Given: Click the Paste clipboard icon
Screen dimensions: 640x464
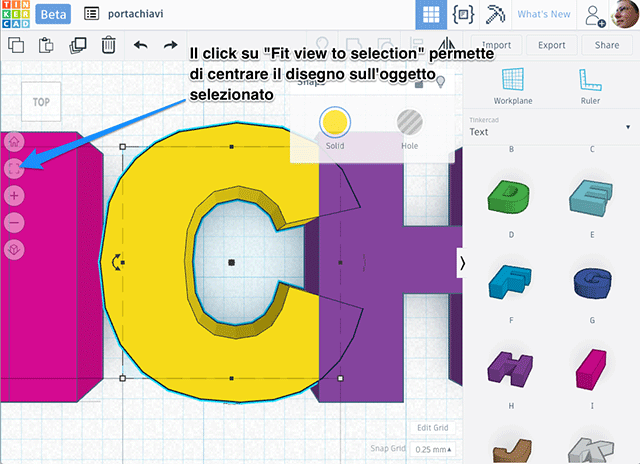Looking at the screenshot, I should (46, 45).
